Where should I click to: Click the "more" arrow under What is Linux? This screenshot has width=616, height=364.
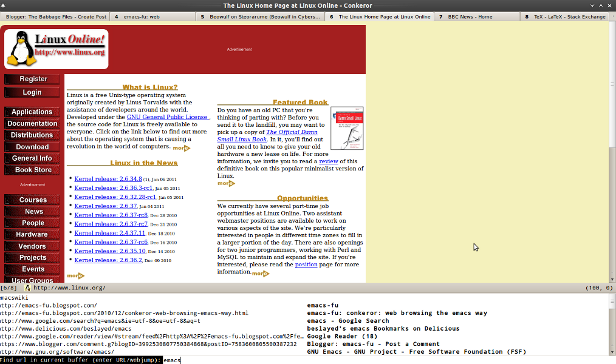181,147
